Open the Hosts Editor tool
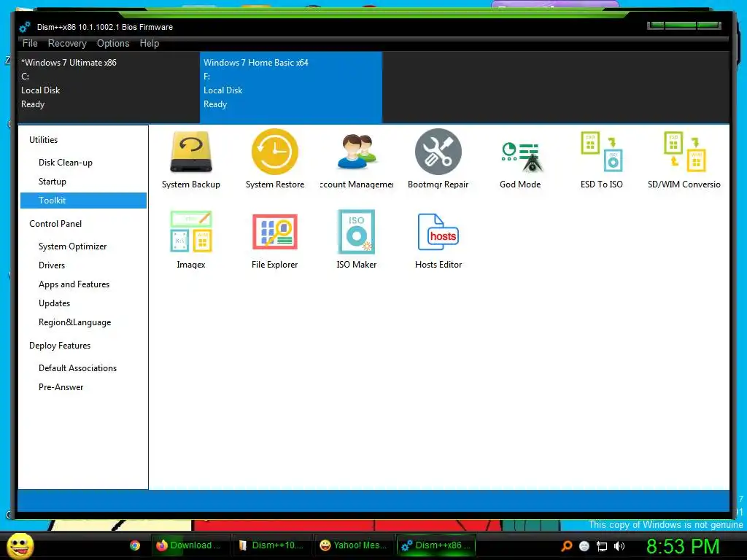This screenshot has width=747, height=560. pyautogui.click(x=438, y=239)
